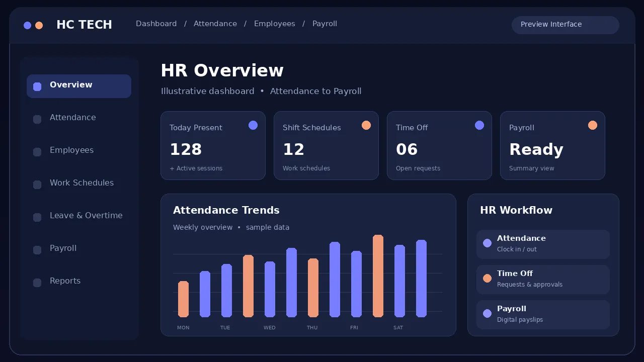Open Employees in the top breadcrumb

[275, 24]
